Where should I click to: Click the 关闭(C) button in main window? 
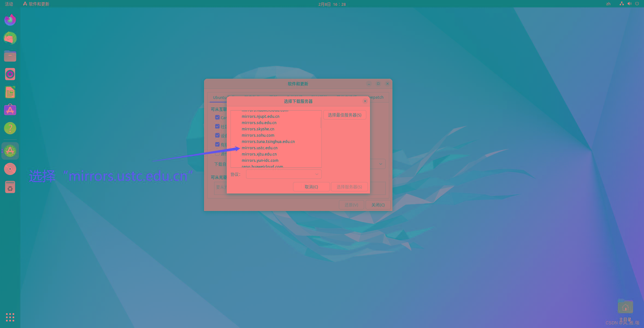[x=378, y=205]
